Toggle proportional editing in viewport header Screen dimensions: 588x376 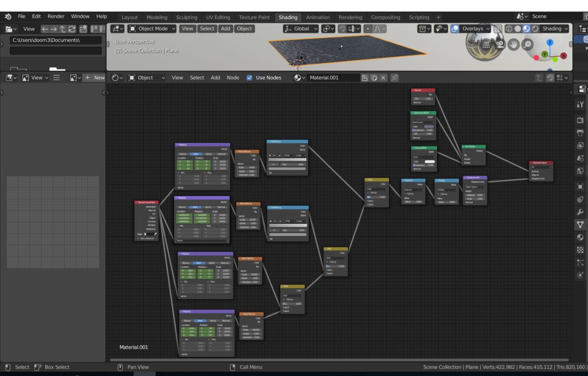coord(368,29)
